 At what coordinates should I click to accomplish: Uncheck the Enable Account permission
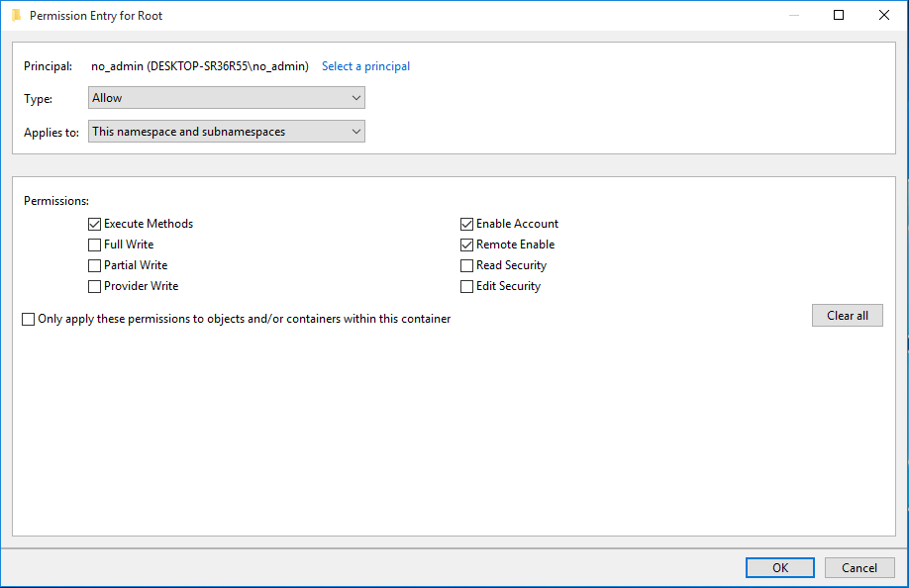(466, 224)
